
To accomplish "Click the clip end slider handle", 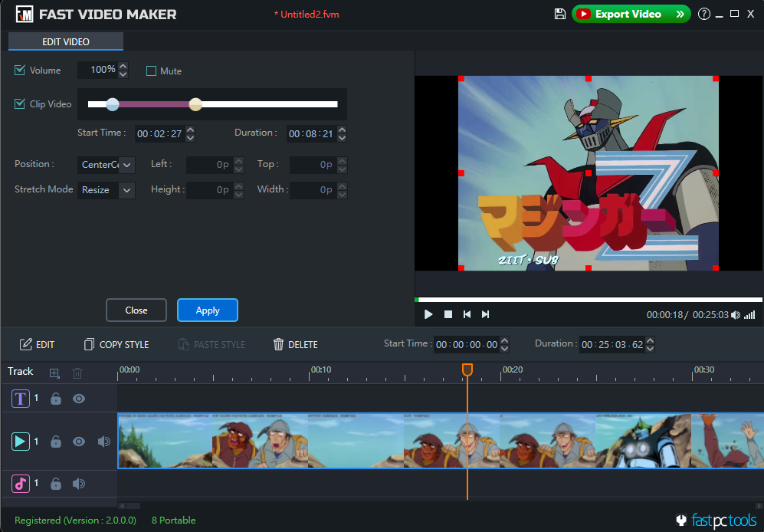I will coord(195,103).
